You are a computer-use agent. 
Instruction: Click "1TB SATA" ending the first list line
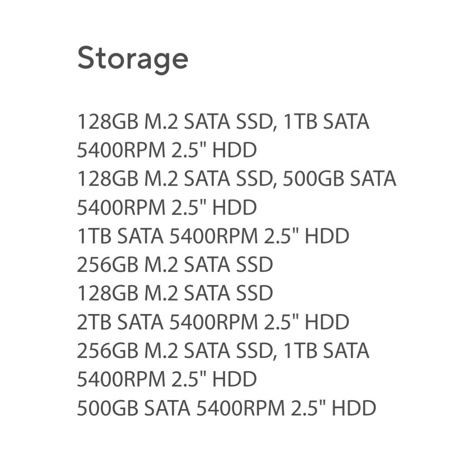coord(326,121)
